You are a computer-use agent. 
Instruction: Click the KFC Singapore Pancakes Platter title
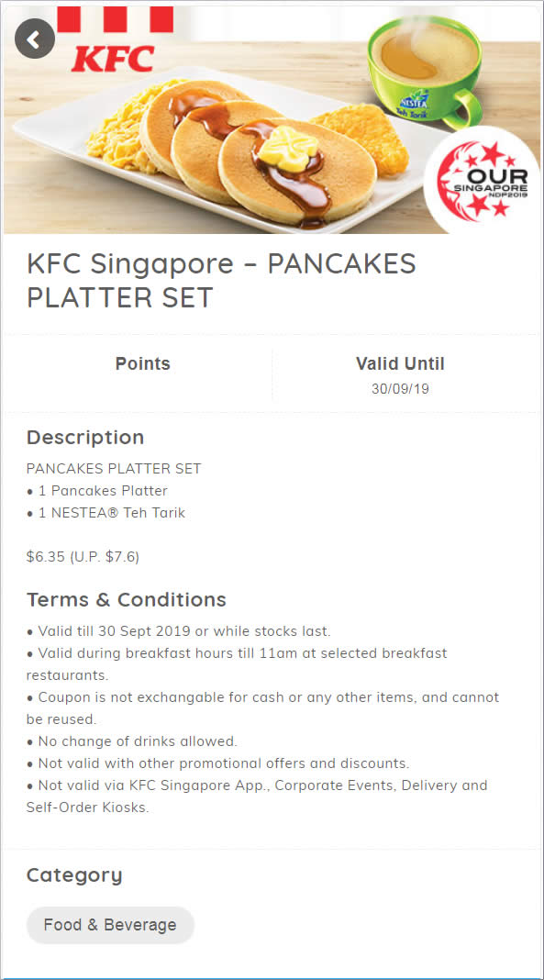(221, 281)
